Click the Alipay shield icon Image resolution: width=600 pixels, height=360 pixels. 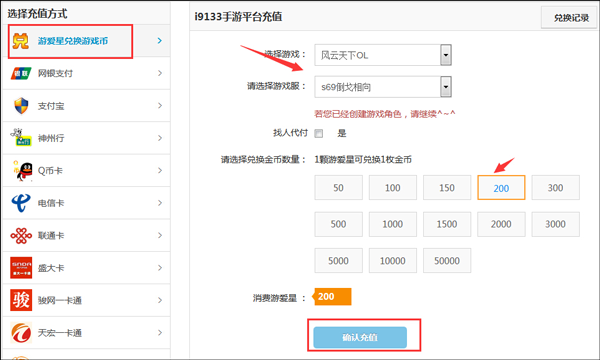(x=21, y=106)
